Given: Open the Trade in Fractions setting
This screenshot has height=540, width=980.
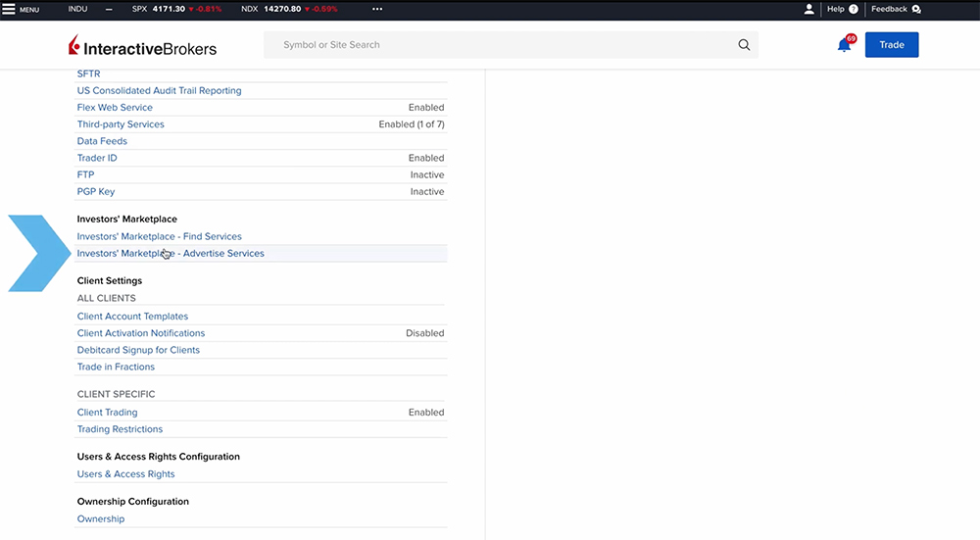Looking at the screenshot, I should click(116, 367).
